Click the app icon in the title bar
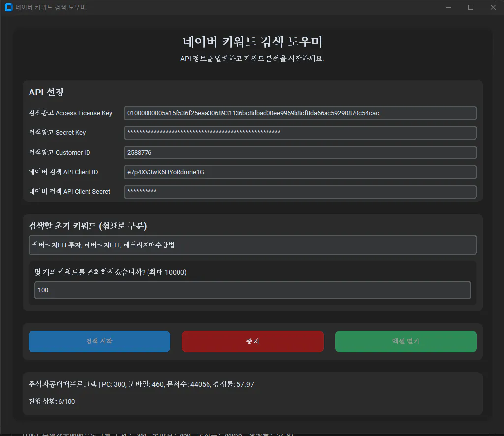The image size is (504, 436). pyautogui.click(x=9, y=7)
